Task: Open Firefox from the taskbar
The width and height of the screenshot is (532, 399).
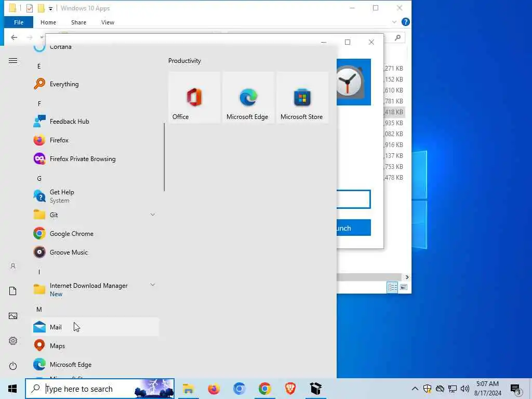Action: click(214, 389)
